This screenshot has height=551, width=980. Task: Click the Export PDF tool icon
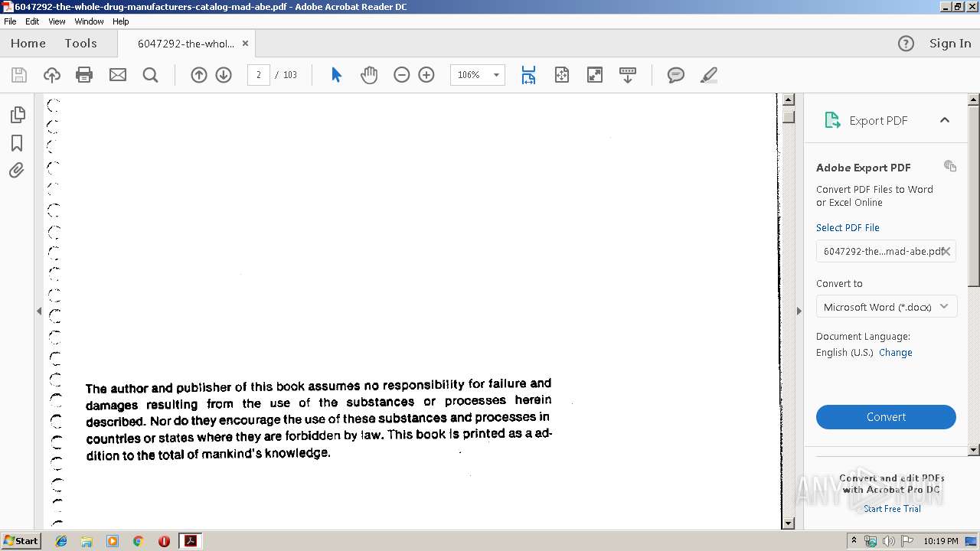832,120
